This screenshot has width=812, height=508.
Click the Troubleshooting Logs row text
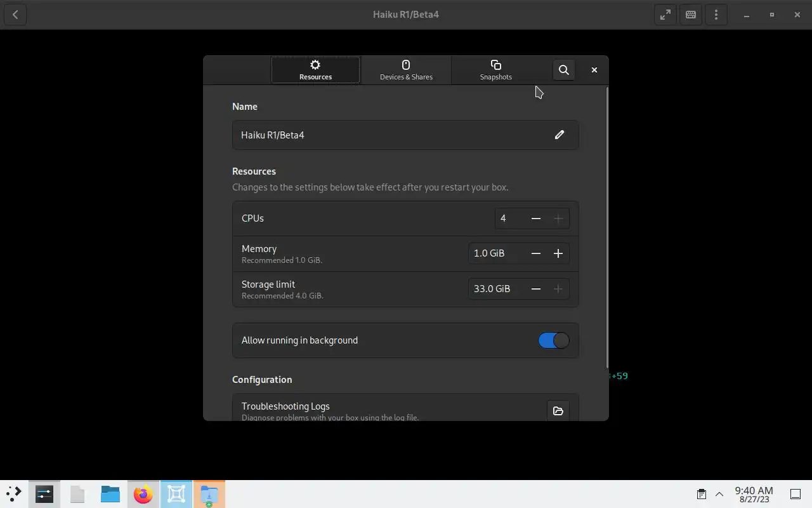coord(285,406)
